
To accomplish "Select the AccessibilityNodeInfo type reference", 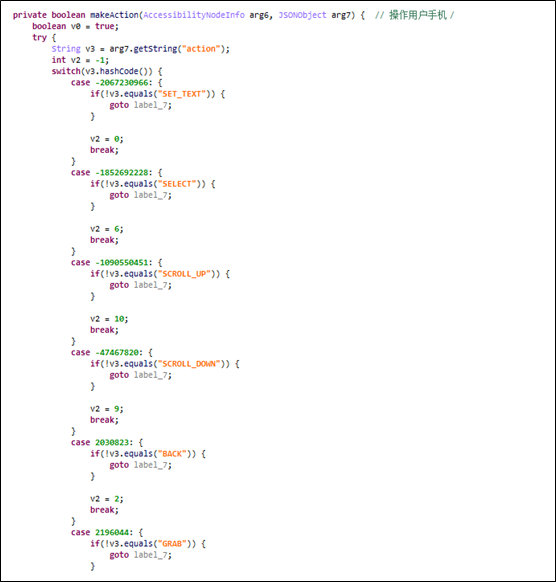I will pyautogui.click(x=194, y=15).
